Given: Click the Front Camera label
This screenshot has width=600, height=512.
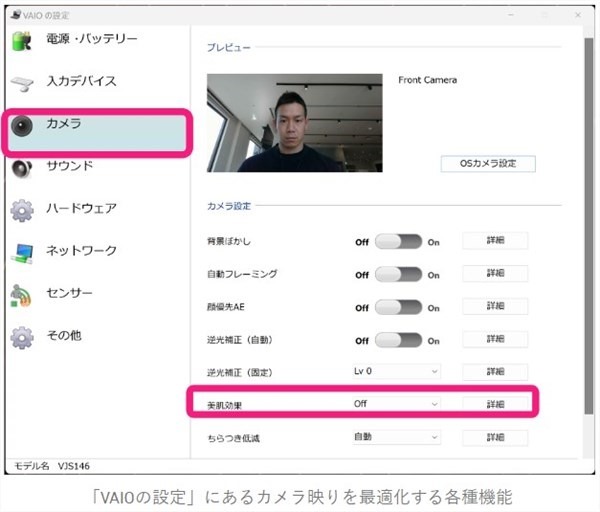Looking at the screenshot, I should (x=427, y=80).
